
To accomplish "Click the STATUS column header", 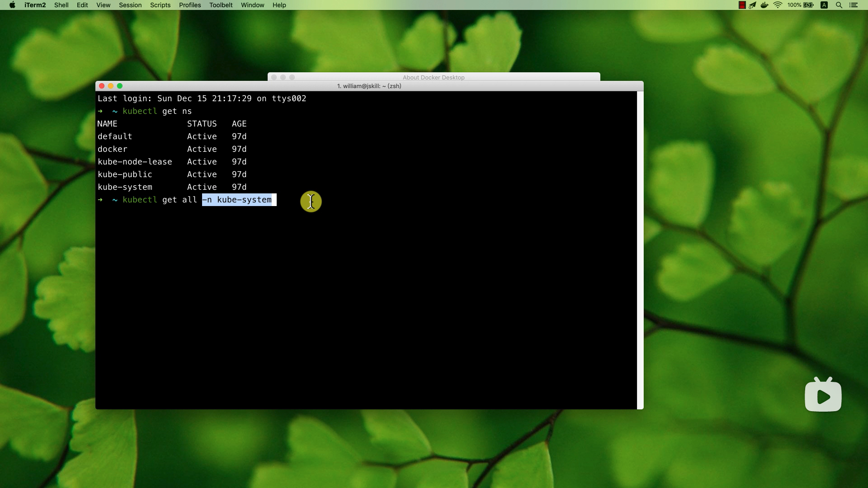I will click(x=202, y=124).
